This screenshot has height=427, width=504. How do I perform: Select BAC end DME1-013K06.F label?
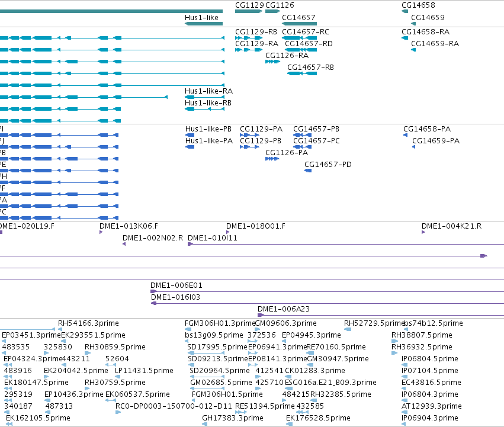click(x=129, y=226)
